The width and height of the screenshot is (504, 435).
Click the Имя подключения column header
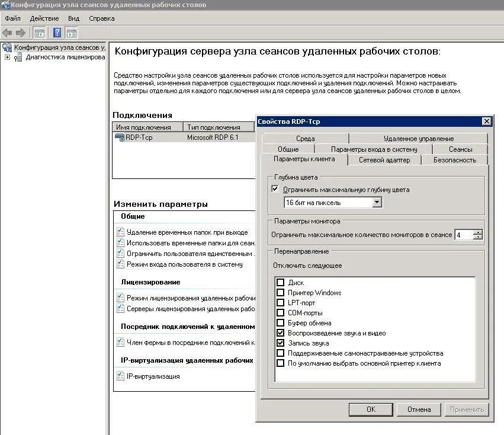pyautogui.click(x=148, y=127)
